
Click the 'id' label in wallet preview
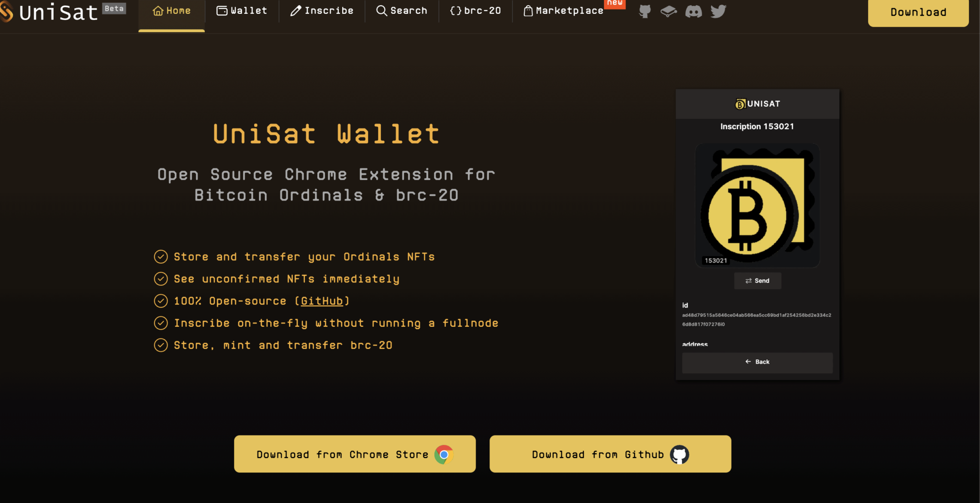click(685, 305)
